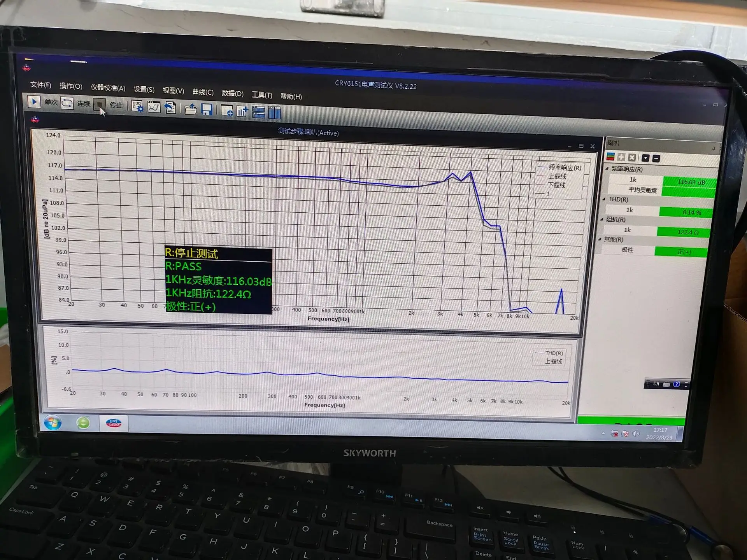Screen dimensions: 747x560
Task: Tile windows vertically icon
Action: point(274,113)
